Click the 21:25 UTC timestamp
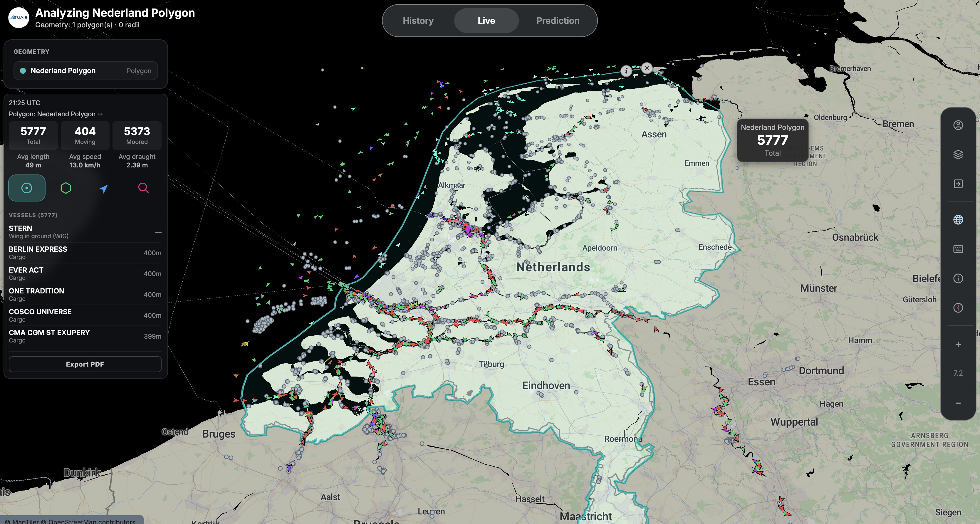This screenshot has width=980, height=524. click(24, 103)
